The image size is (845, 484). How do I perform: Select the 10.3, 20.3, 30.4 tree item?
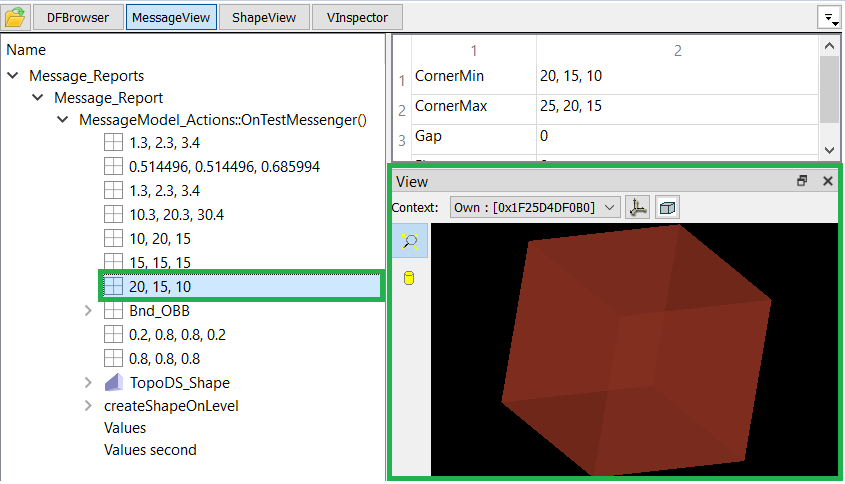pyautogui.click(x=162, y=215)
